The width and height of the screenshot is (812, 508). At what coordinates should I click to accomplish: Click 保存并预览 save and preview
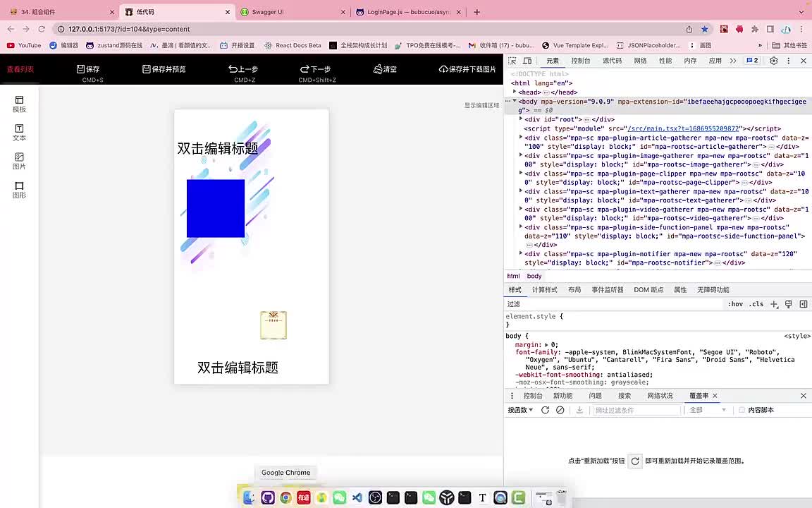pos(164,69)
